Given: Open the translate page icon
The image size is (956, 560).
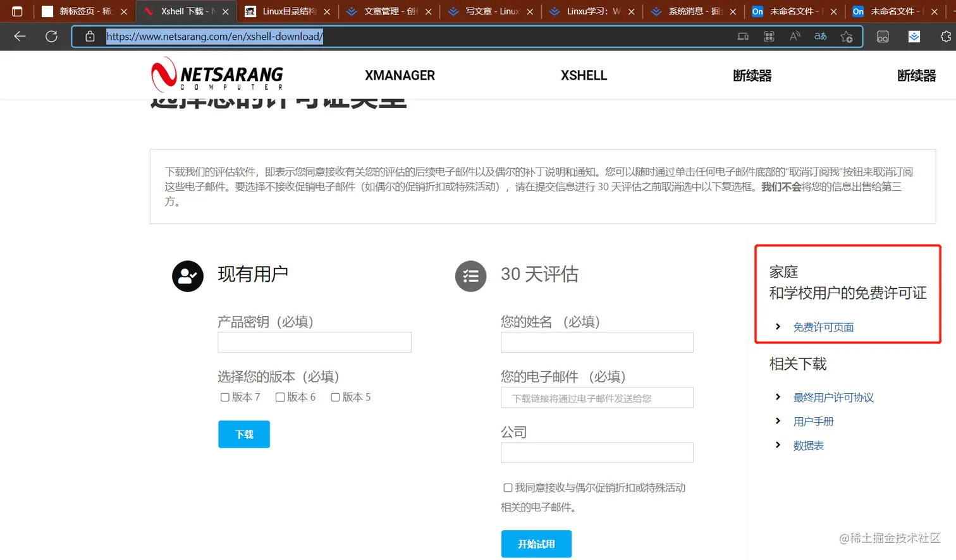Looking at the screenshot, I should [821, 37].
